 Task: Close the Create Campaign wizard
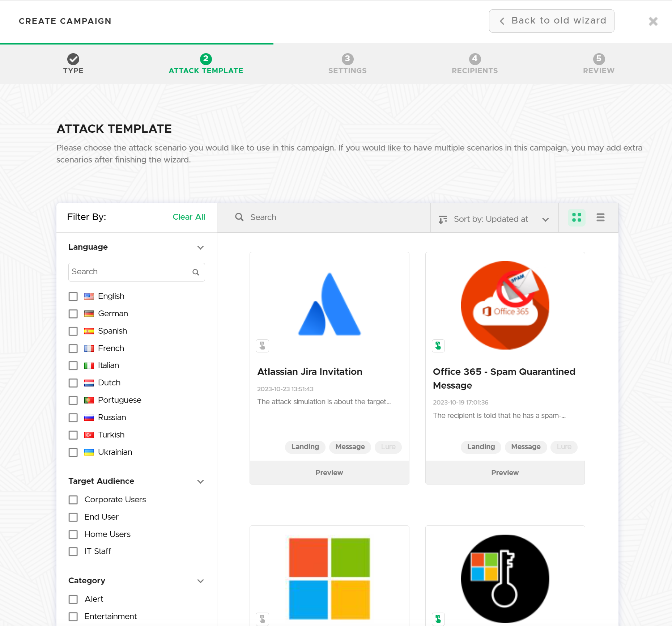pos(653,21)
